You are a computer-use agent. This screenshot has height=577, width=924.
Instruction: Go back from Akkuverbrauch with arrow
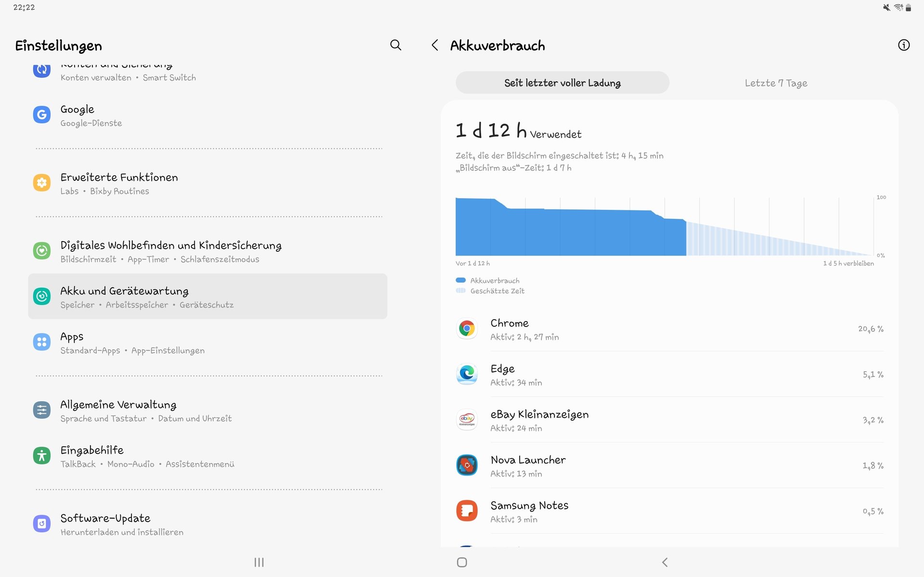(435, 45)
